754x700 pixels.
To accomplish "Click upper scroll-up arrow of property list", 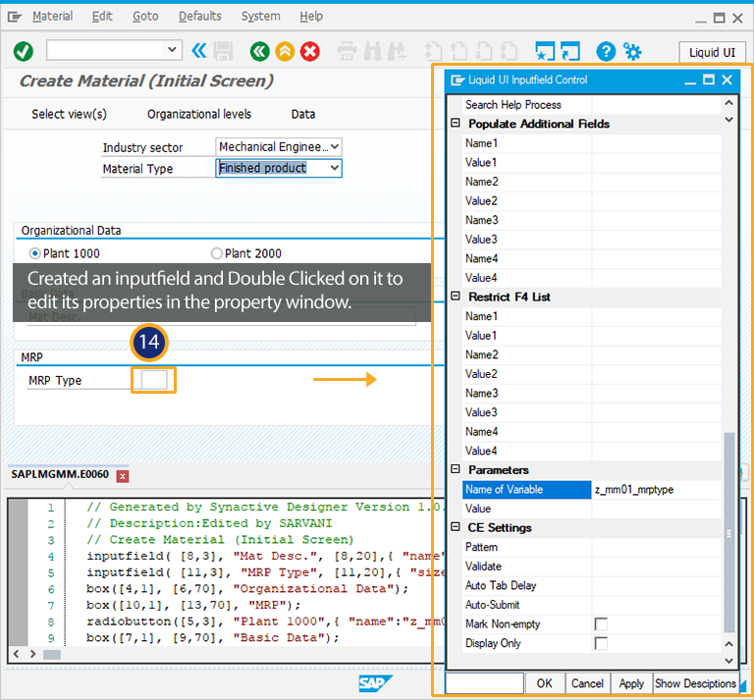I will pyautogui.click(x=729, y=102).
